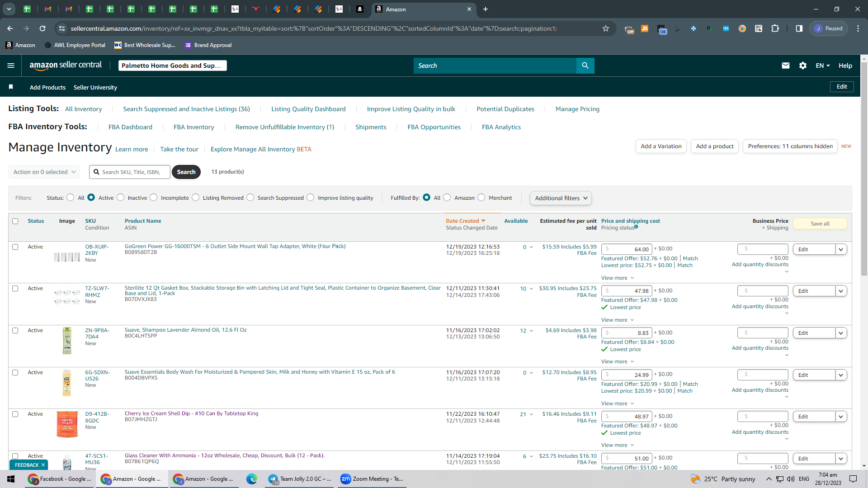Image resolution: width=868 pixels, height=488 pixels.
Task: Check the GoGreen Power row checkbox
Action: [x=15, y=247]
